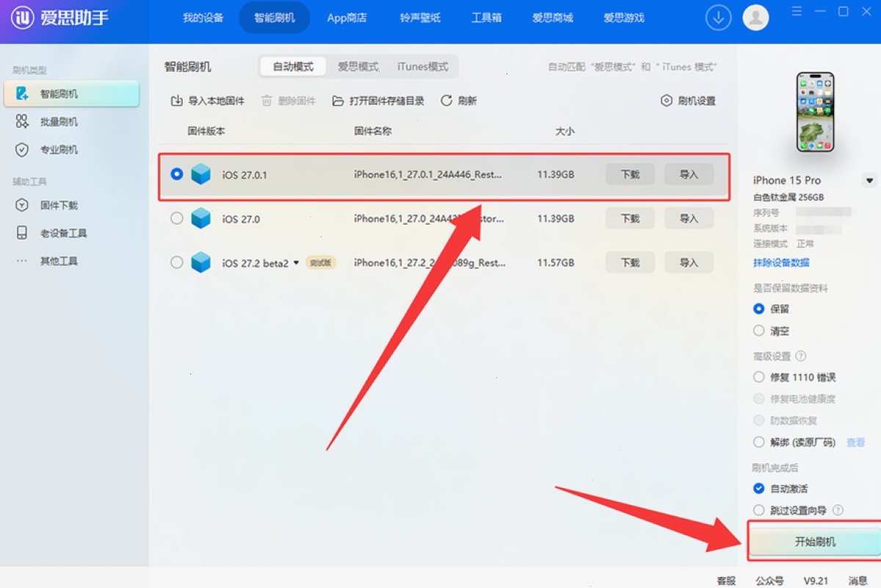The image size is (881, 588).
Task: Click the 开始刷机 button
Action: (815, 542)
